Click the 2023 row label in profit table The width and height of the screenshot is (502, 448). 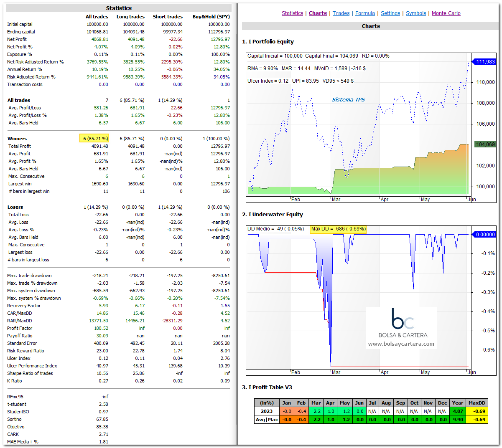tap(267, 411)
